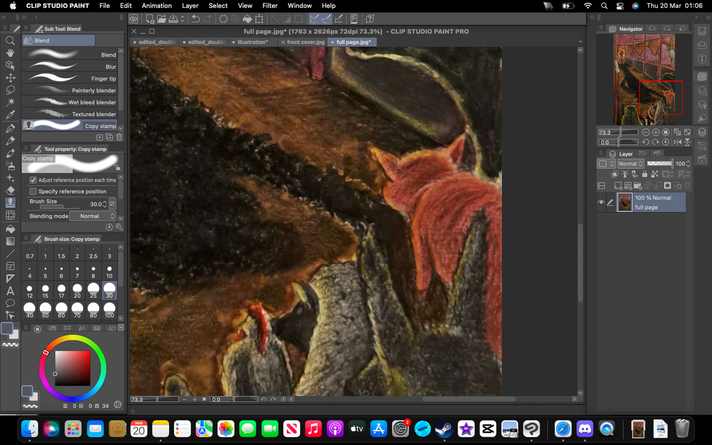Click the layer opacity 100 stepper
This screenshot has height=445, width=712.
pyautogui.click(x=688, y=163)
